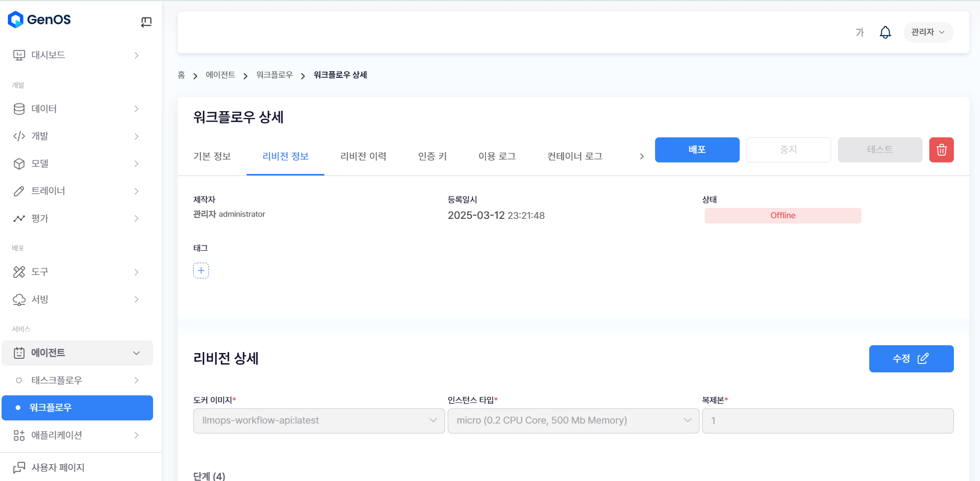The width and height of the screenshot is (980, 481).
Task: Add a tag with the plus icon
Action: (x=201, y=271)
